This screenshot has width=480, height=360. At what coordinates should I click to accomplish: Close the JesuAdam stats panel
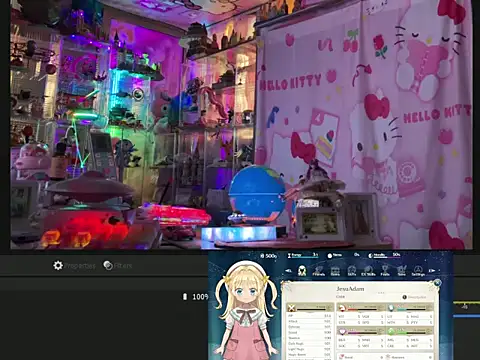[x=437, y=283]
